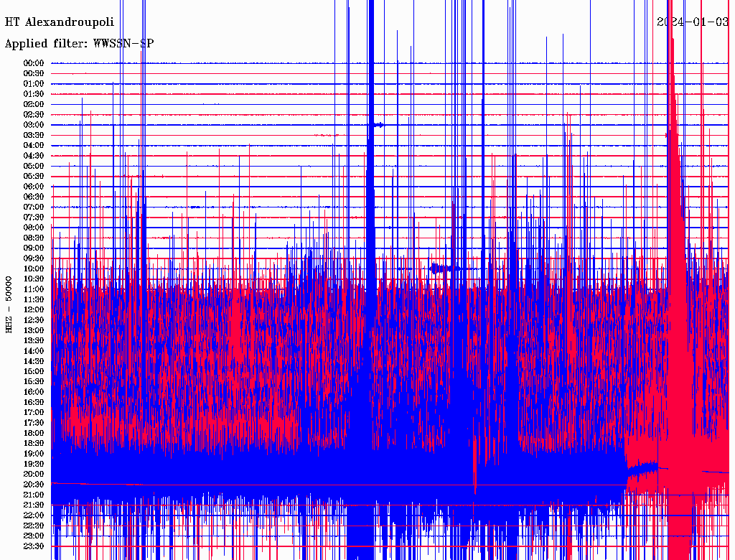Screen dimensions: 735x560
Task: Click the 14:30 time label
Action: tap(34, 362)
